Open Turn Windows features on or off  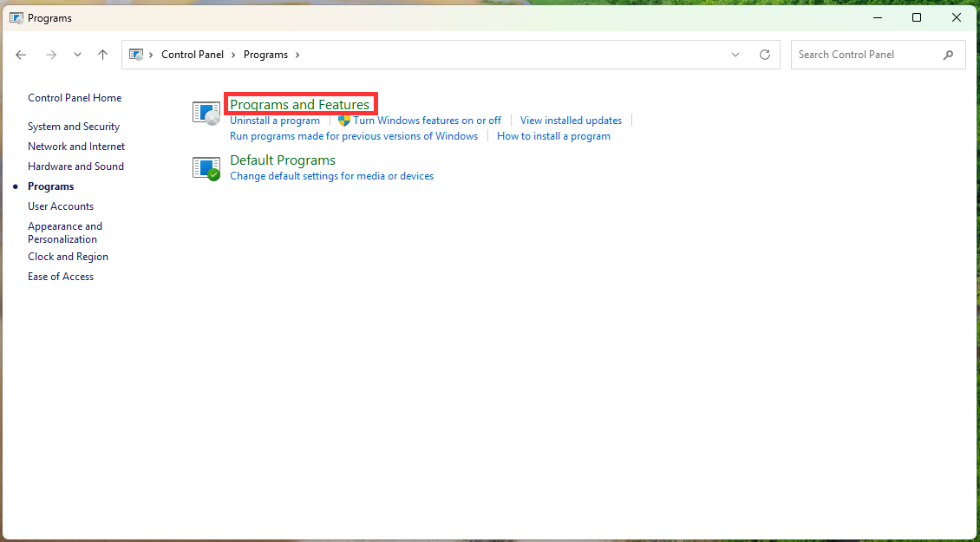coord(428,121)
